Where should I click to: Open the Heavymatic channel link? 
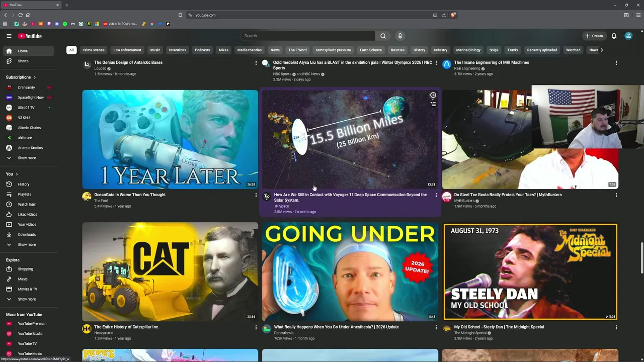[x=104, y=333]
